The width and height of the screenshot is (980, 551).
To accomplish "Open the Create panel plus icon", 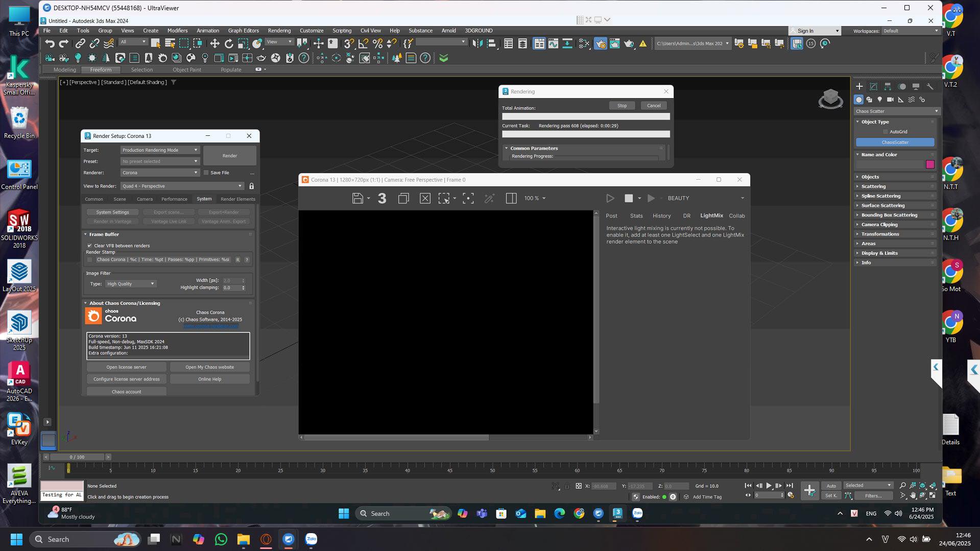I will pos(859,86).
